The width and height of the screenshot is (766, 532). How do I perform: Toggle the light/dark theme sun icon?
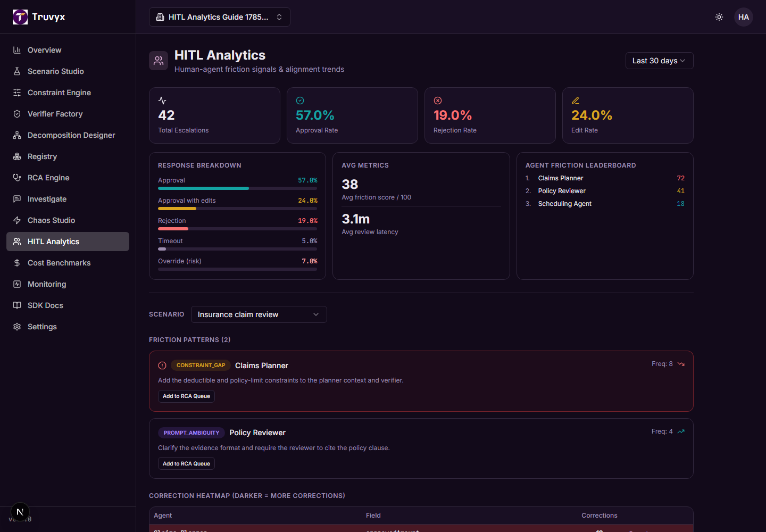[719, 17]
